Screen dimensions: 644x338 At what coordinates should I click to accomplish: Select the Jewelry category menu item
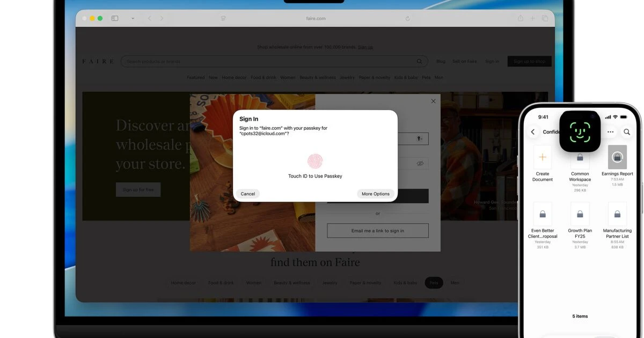(x=347, y=77)
